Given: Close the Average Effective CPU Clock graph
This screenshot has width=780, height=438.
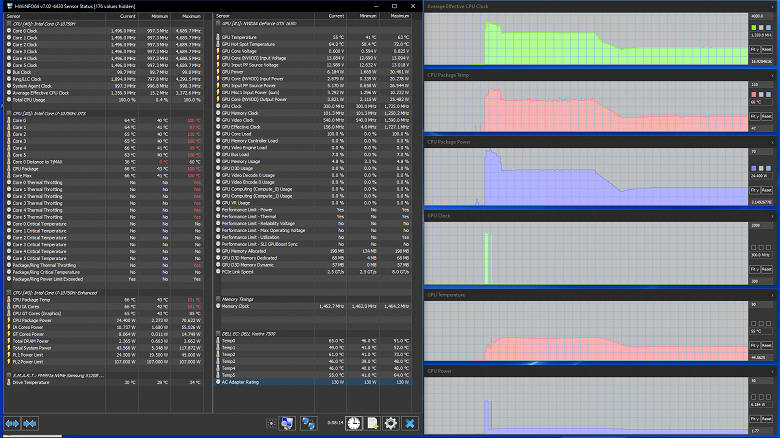Looking at the screenshot, I should pos(772,6).
